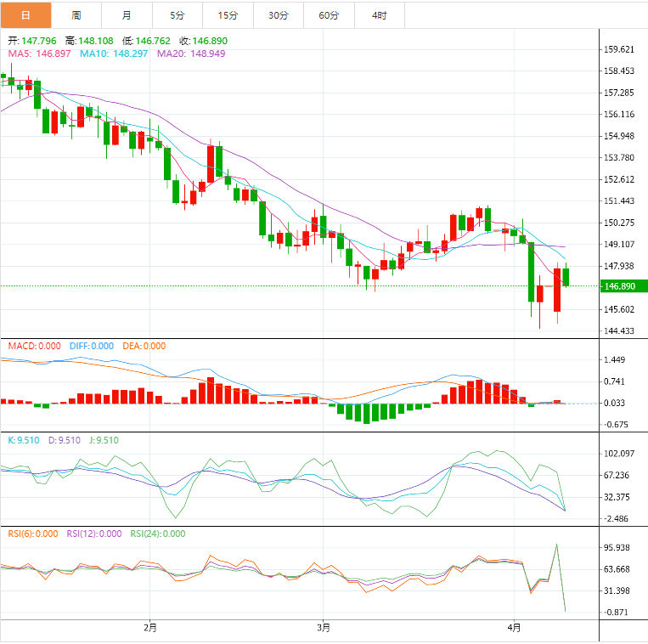
Task: Open the 30分 timeframe tab
Action: tap(279, 15)
